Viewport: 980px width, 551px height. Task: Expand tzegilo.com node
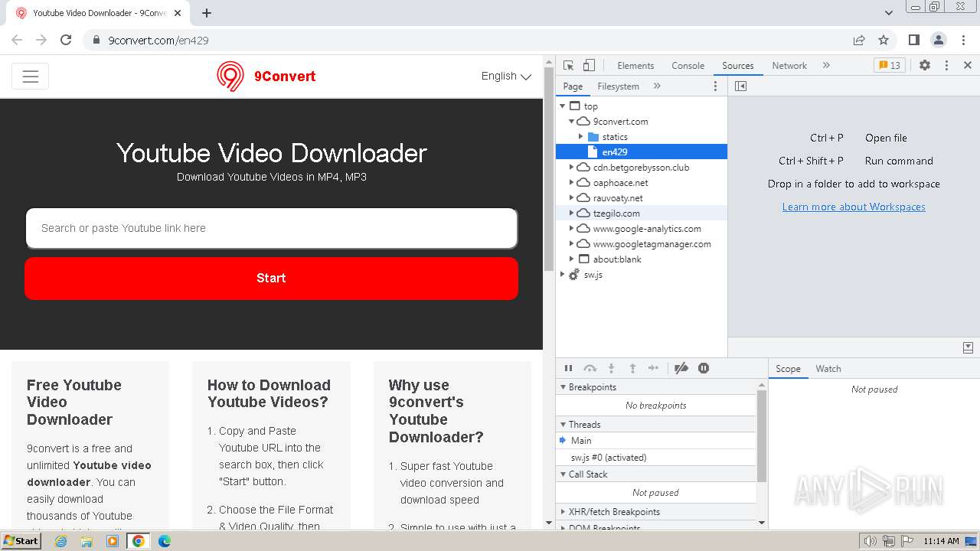click(571, 214)
